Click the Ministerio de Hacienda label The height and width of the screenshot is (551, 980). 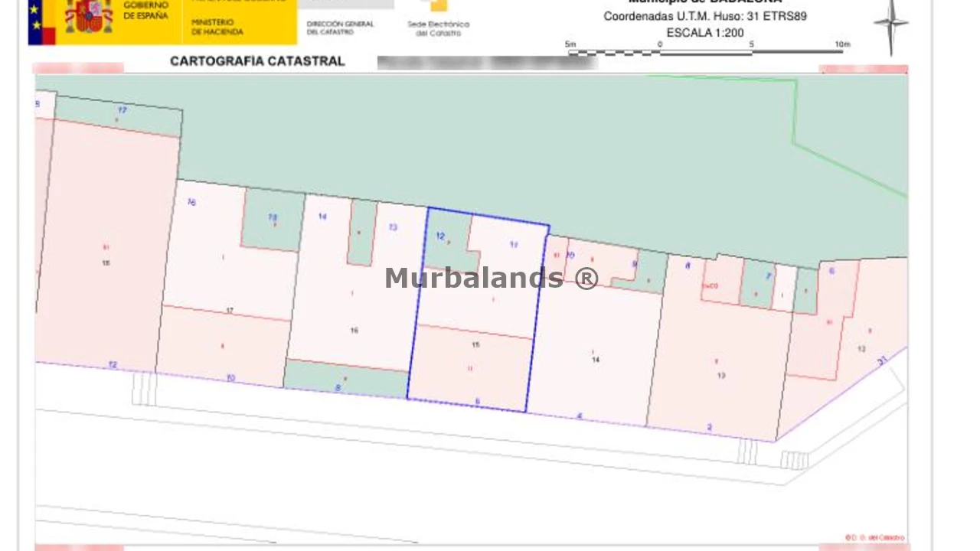[x=217, y=28]
